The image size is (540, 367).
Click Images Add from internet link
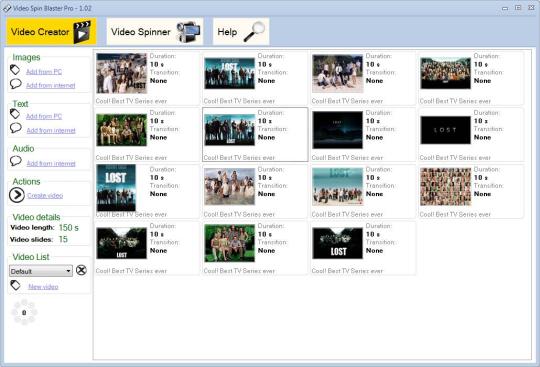tap(51, 85)
